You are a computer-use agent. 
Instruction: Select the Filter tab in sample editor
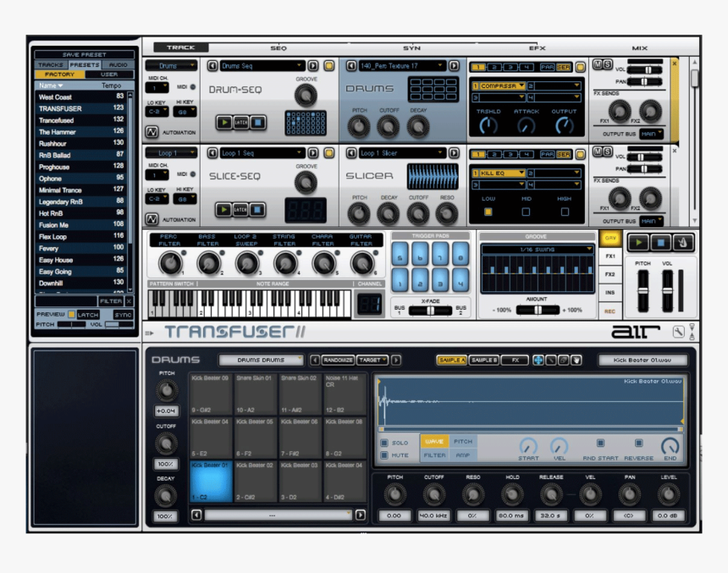pyautogui.click(x=434, y=455)
